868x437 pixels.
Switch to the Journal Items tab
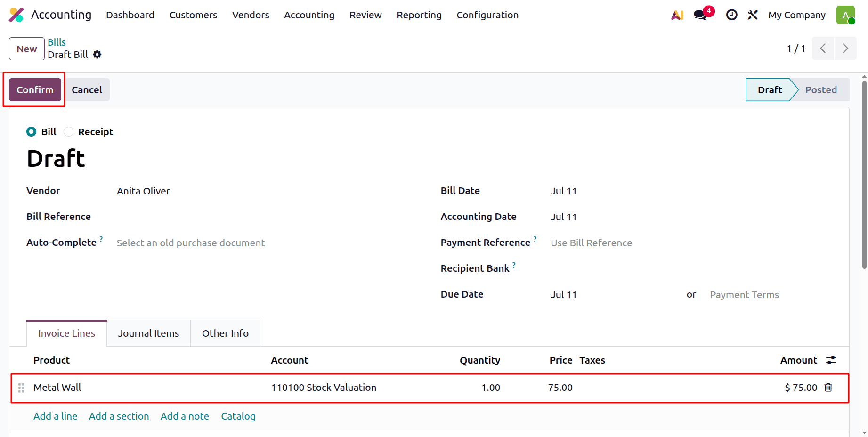coord(148,333)
